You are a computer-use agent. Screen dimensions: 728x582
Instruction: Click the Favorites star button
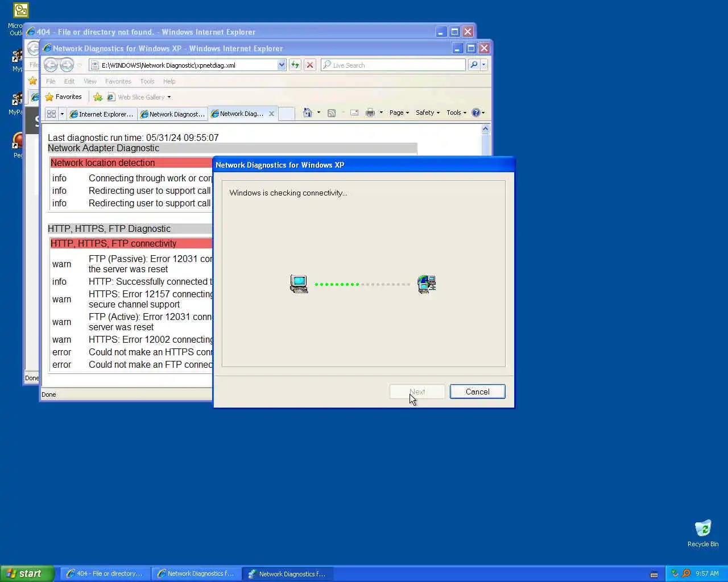[x=64, y=97]
